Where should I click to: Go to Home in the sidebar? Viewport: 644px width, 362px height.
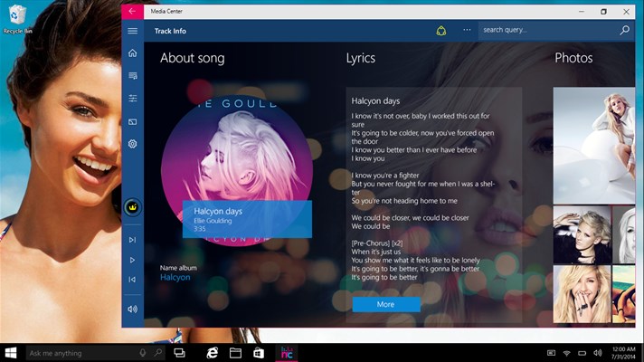132,53
